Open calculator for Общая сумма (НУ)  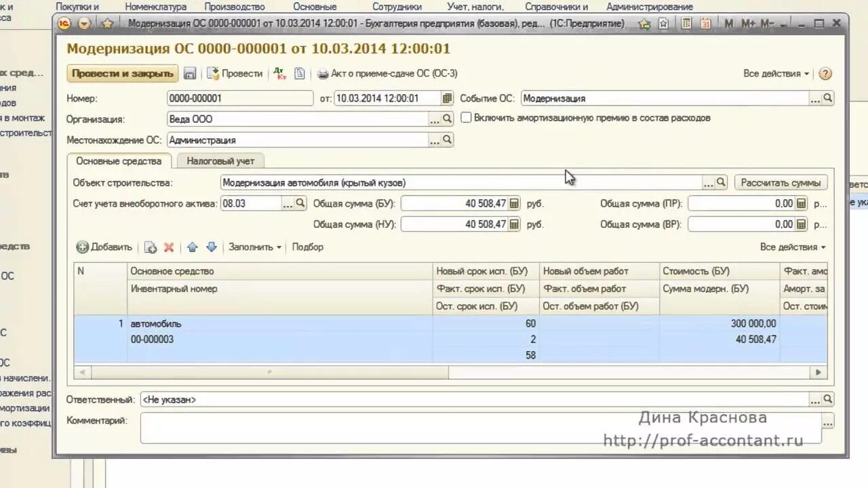click(514, 224)
